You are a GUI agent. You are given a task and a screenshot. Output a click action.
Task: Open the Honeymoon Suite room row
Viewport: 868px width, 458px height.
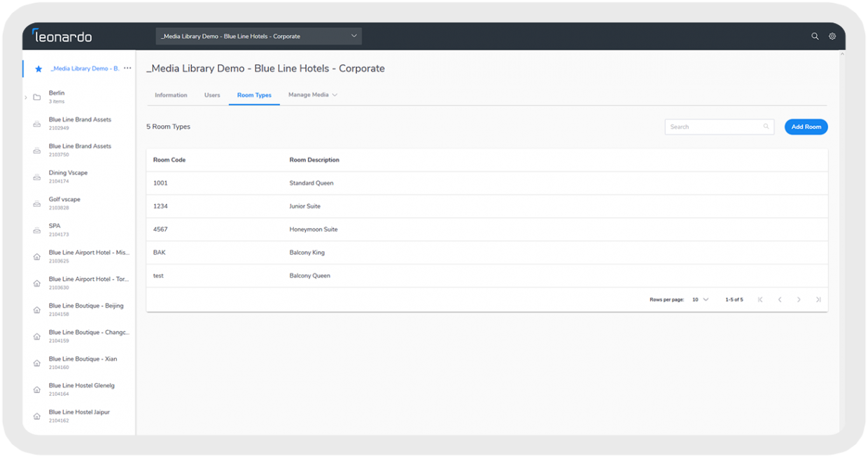(313, 229)
